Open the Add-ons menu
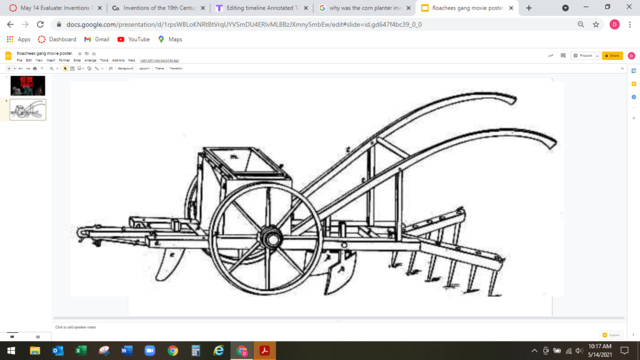 pyautogui.click(x=118, y=60)
